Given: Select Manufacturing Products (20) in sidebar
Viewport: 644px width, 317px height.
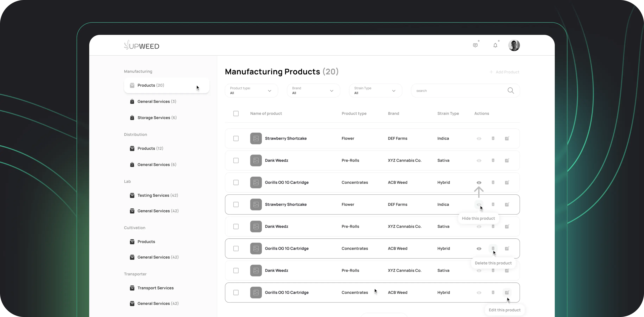Looking at the screenshot, I should [166, 85].
